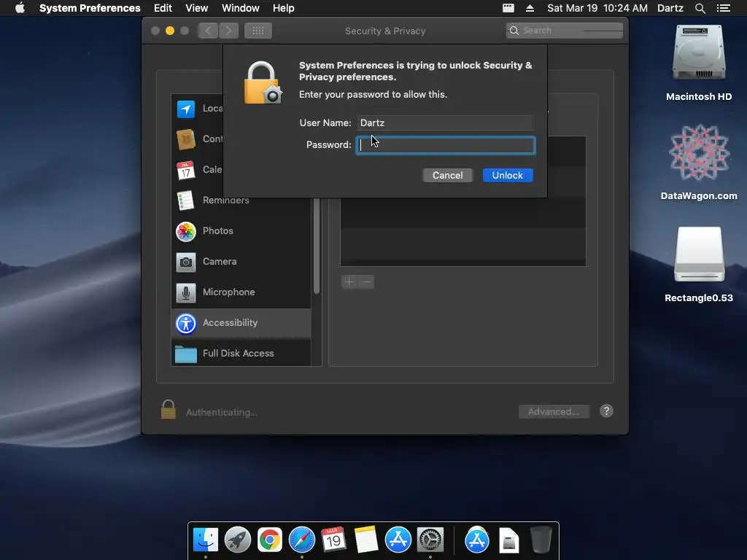The image size is (747, 560).
Task: Click the Reminders list icon
Action: [185, 201]
